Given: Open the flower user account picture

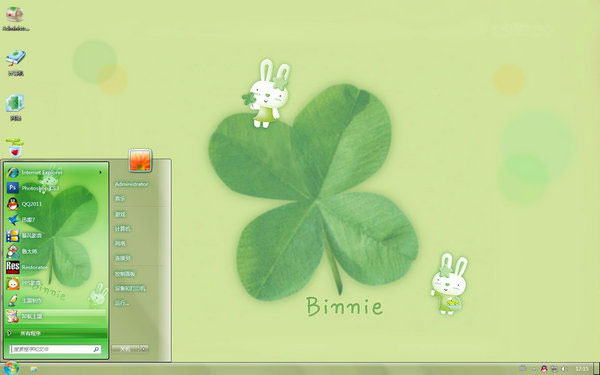Looking at the screenshot, I should [140, 160].
